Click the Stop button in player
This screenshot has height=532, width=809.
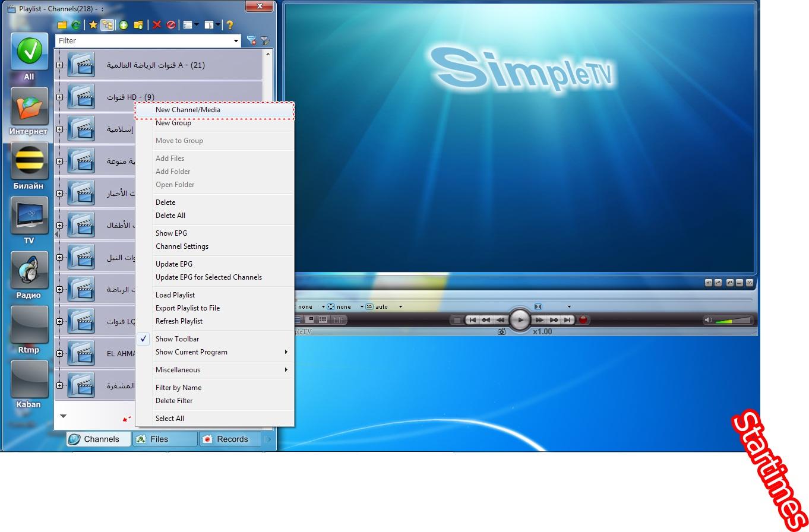coord(457,320)
